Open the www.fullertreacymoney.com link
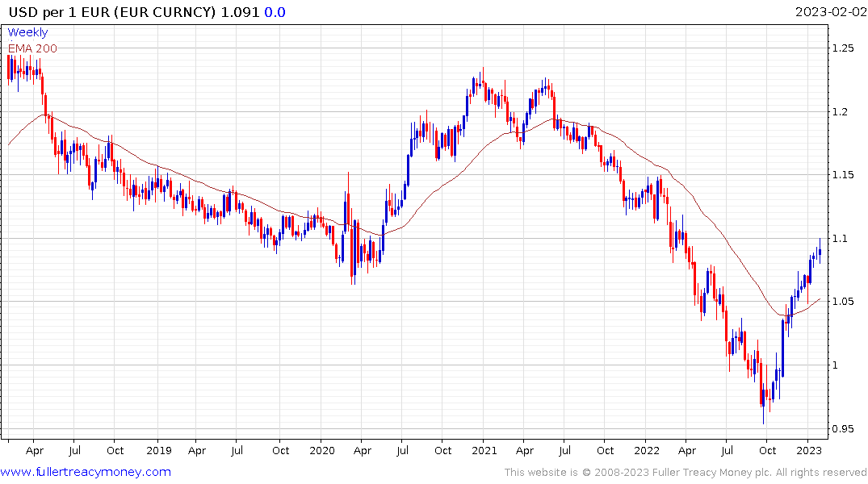Image resolution: width=868 pixels, height=484 pixels. pyautogui.click(x=86, y=472)
